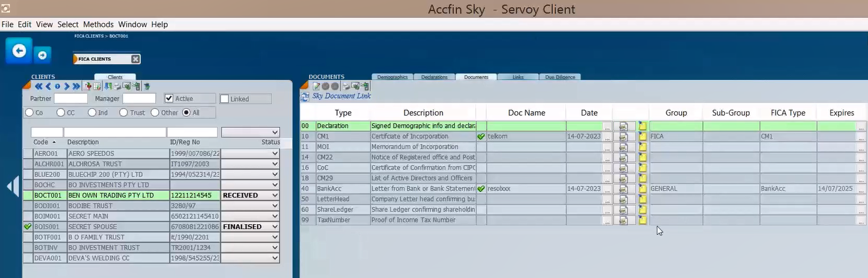Open status dropdown for BEN OWN TRADING
Viewport: 868px width, 278px height.
[x=275, y=196]
